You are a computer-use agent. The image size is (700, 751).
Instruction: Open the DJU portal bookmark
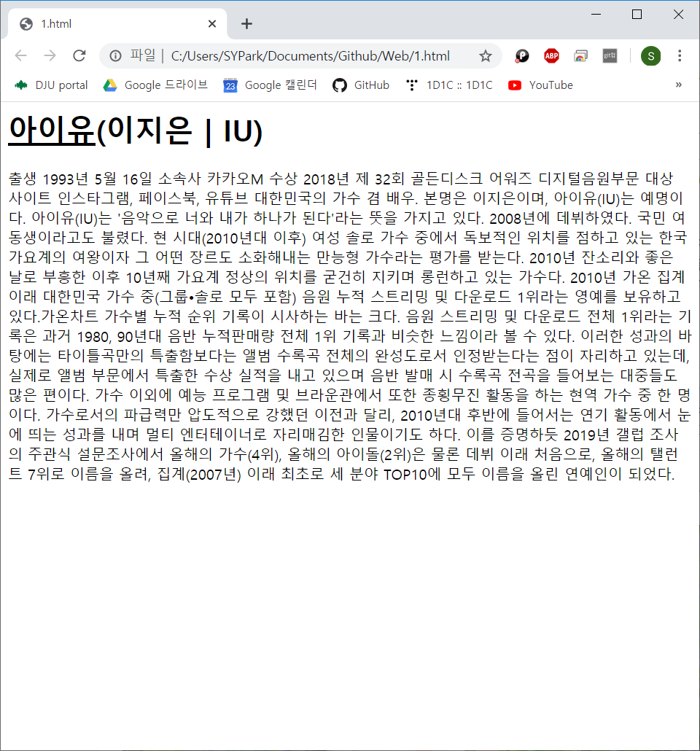[51, 85]
